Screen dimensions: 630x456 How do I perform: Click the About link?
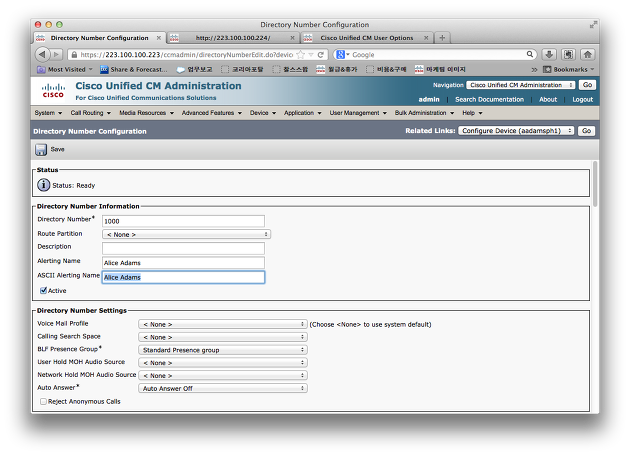pyautogui.click(x=548, y=100)
